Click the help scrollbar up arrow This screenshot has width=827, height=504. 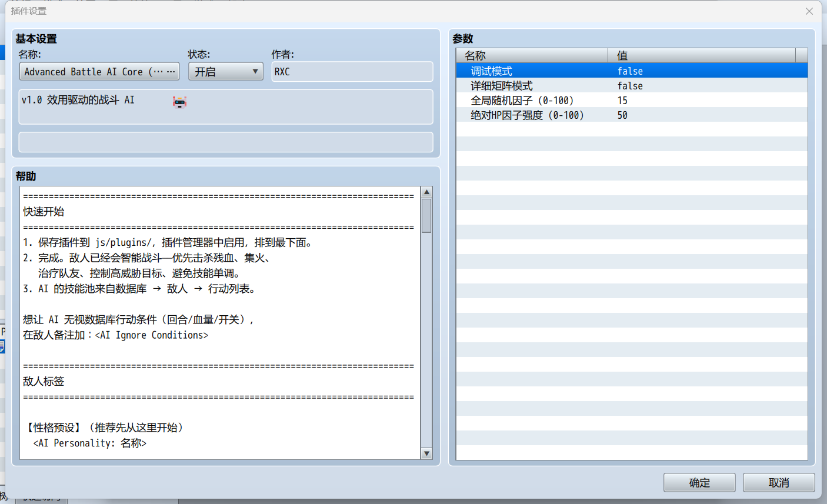426,192
